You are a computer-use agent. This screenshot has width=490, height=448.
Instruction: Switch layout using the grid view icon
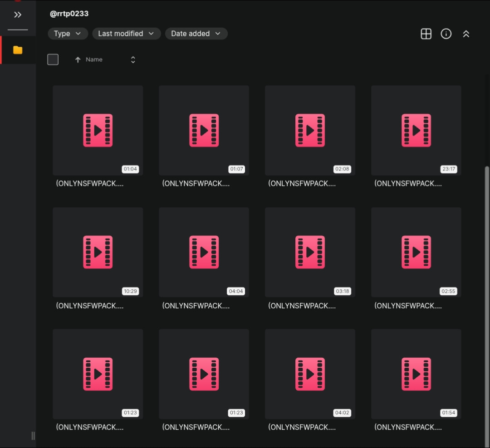(426, 34)
